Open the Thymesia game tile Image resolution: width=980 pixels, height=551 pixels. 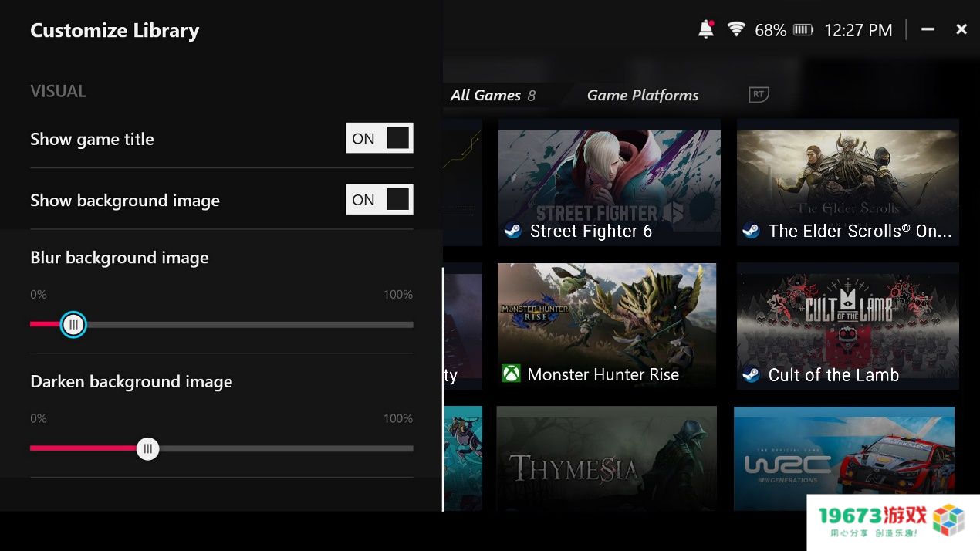tap(607, 458)
